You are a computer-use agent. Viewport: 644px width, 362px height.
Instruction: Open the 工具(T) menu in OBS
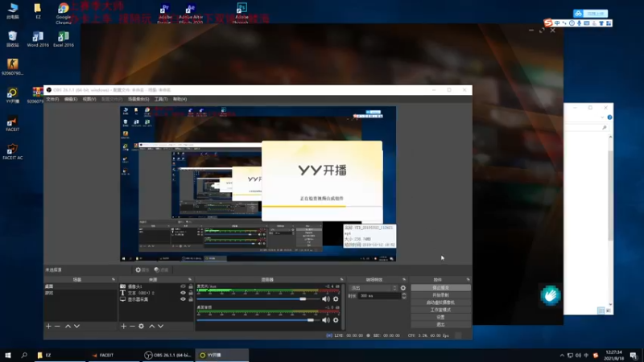point(161,99)
